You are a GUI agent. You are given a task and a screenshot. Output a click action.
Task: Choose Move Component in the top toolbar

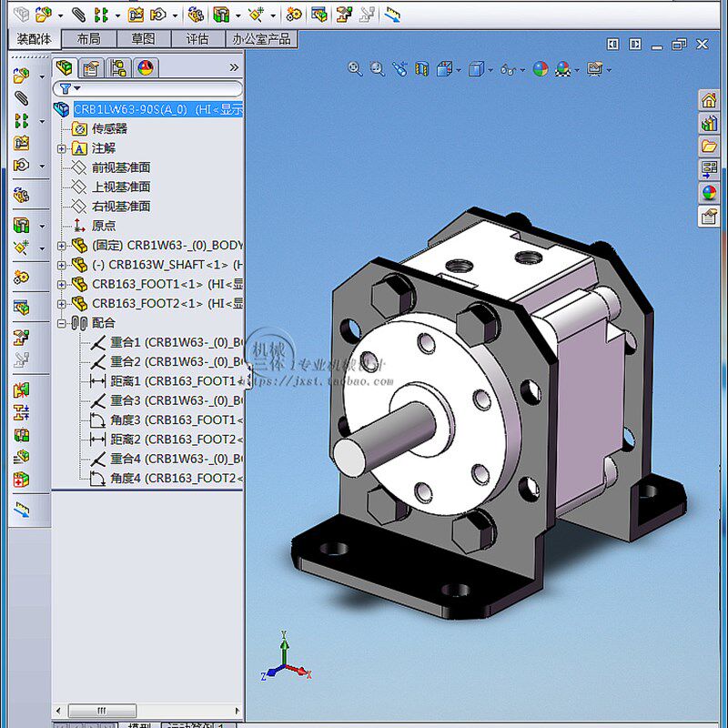tap(157, 15)
